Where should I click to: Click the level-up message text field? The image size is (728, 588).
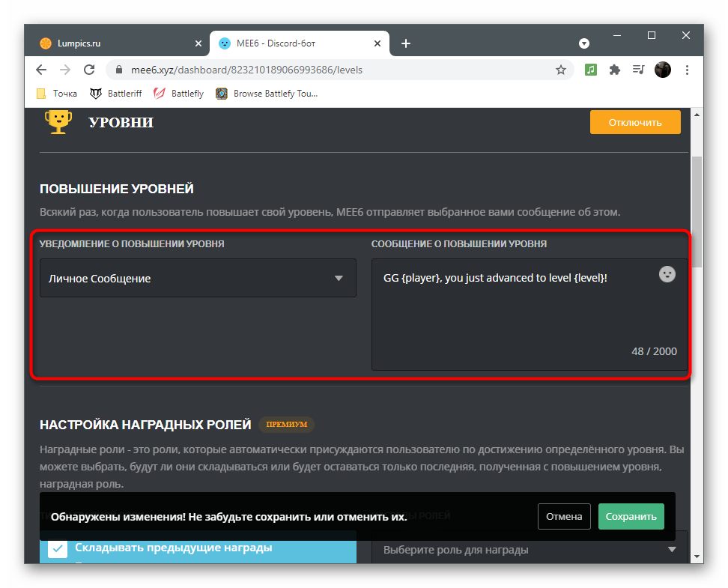pyautogui.click(x=509, y=315)
